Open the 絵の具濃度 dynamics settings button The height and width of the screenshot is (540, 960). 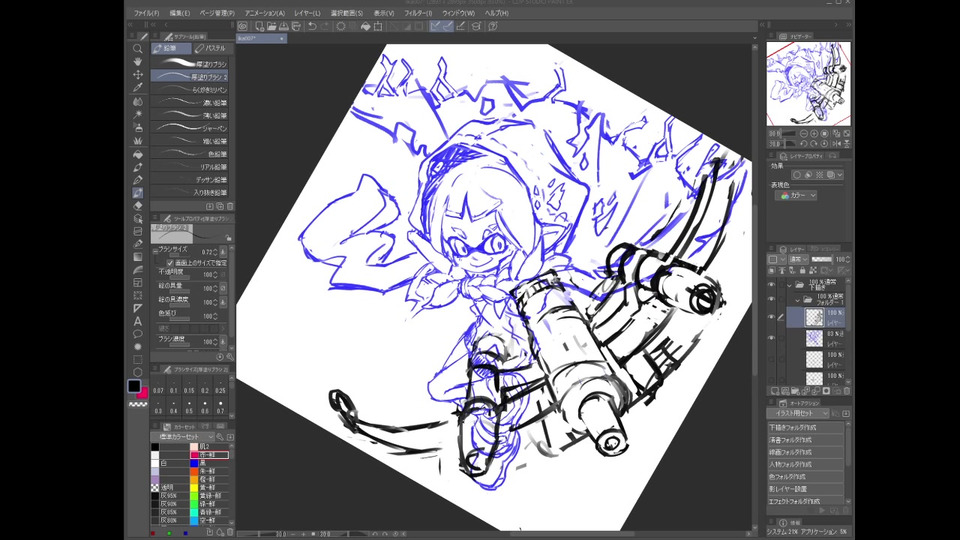tap(223, 302)
